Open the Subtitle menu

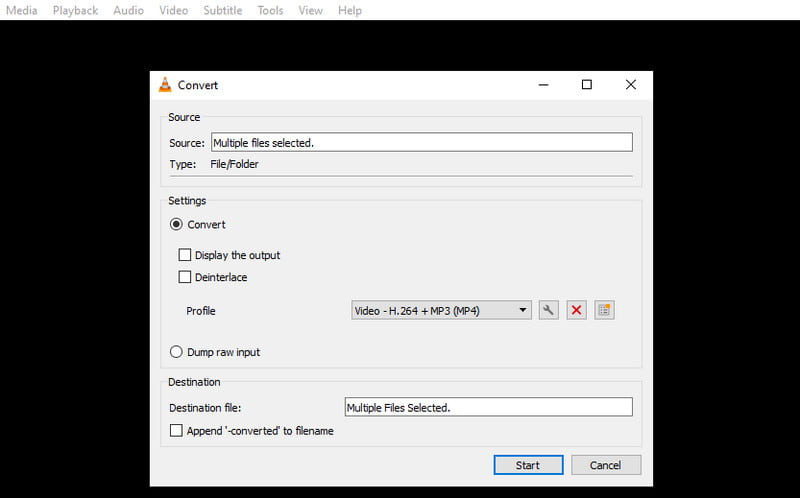[222, 10]
